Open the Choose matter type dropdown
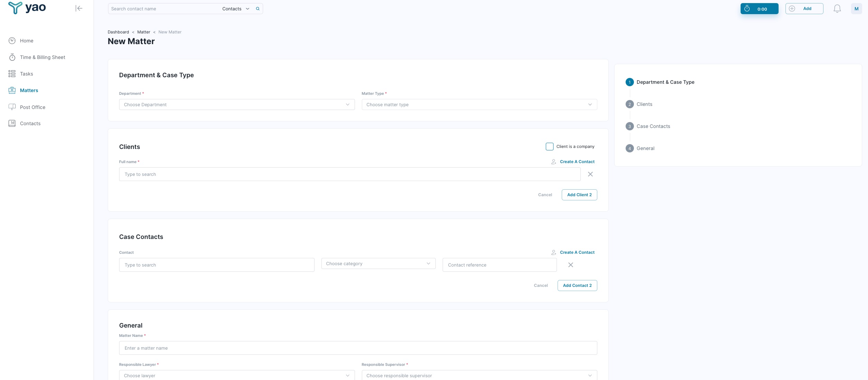 pos(479,104)
